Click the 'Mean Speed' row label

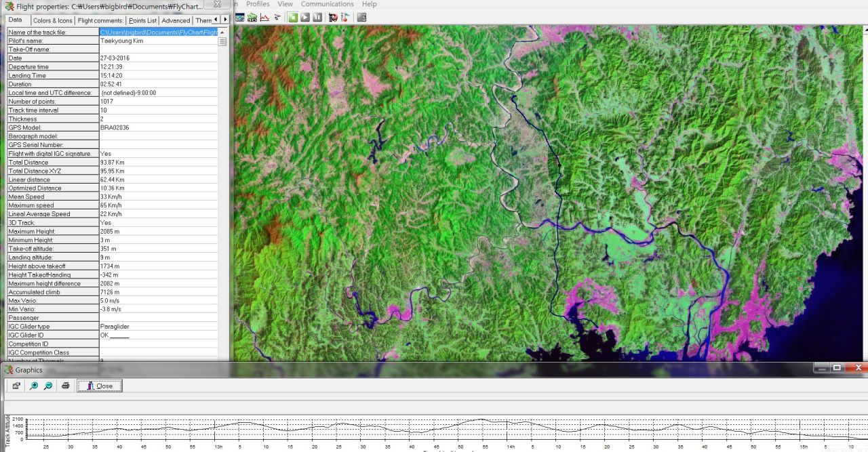(53, 197)
